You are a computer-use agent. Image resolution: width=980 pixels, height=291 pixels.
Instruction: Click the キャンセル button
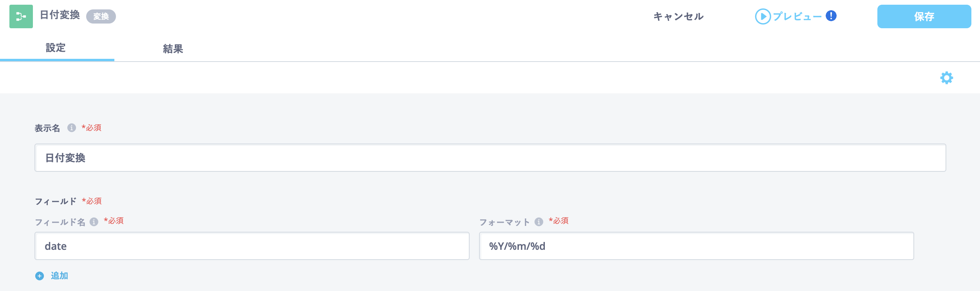click(678, 16)
